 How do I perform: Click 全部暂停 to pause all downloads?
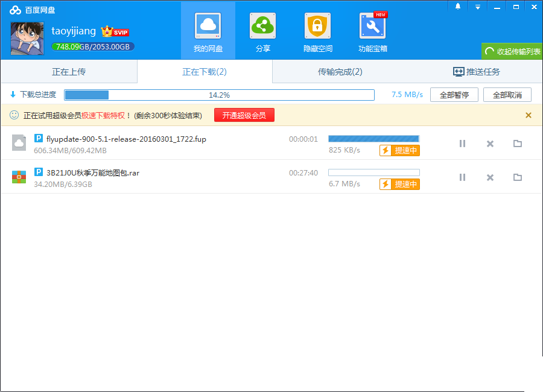454,94
